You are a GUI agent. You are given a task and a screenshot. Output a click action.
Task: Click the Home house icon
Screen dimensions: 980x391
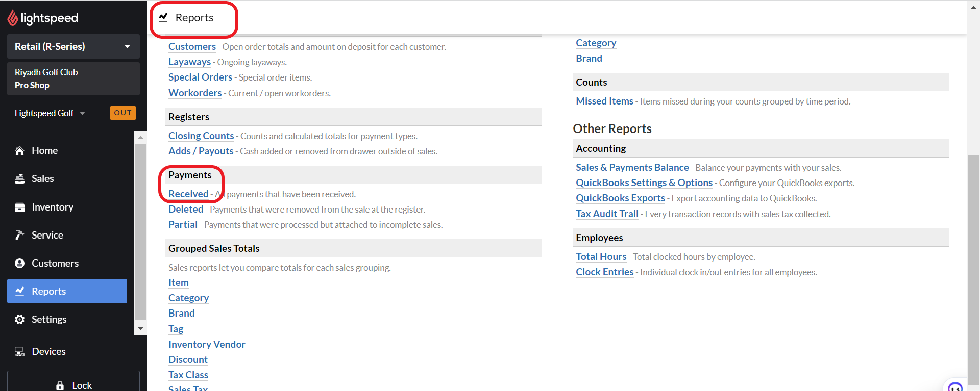(20, 151)
